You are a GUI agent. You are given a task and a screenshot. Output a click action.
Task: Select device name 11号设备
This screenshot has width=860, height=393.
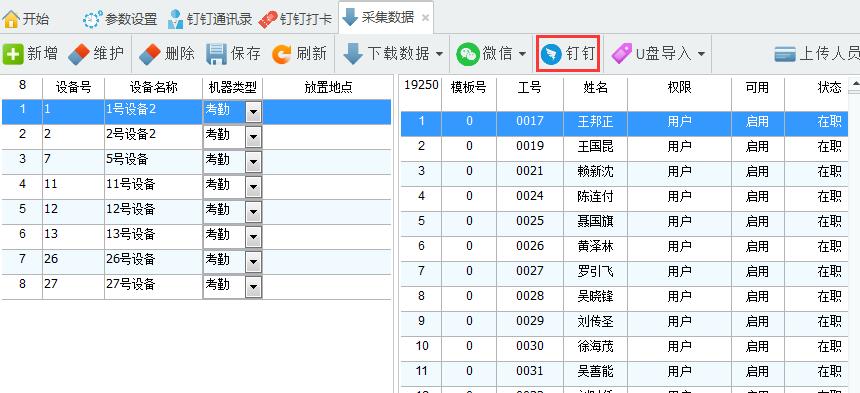[x=131, y=184]
